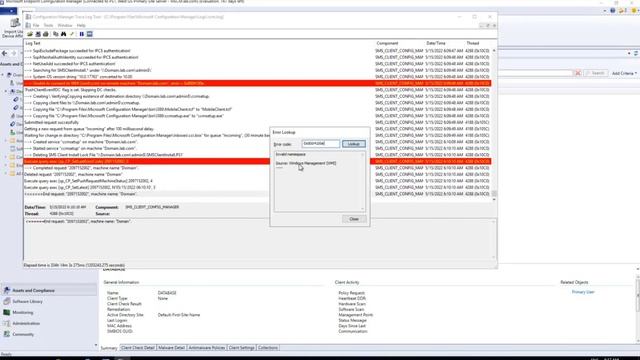
Task: Click the Highlight marker toolbar icon
Action: pyautogui.click(x=72, y=34)
